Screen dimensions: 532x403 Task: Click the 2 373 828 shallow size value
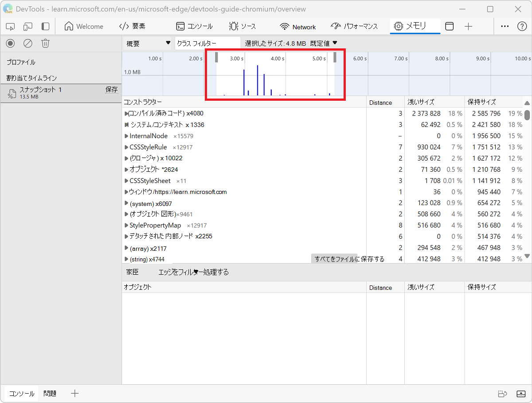[426, 114]
